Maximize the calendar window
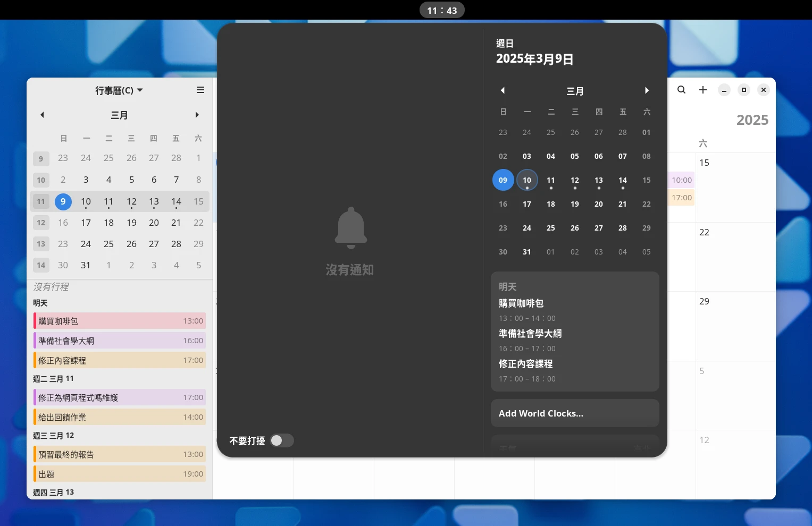 (x=743, y=90)
